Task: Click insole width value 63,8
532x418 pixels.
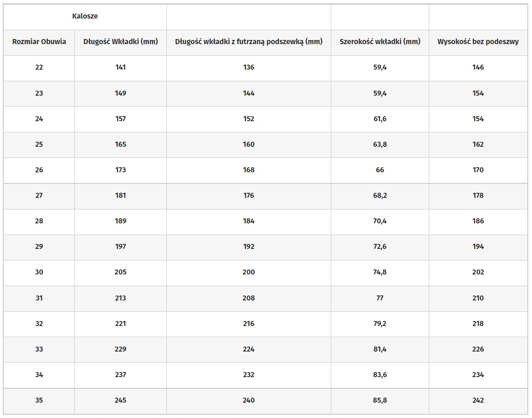Action: pyautogui.click(x=380, y=144)
